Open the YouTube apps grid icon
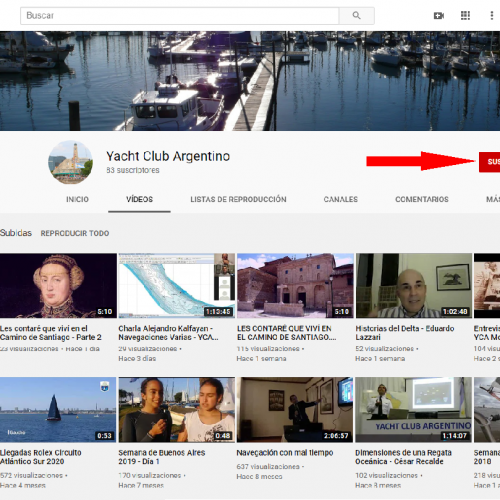 465,16
